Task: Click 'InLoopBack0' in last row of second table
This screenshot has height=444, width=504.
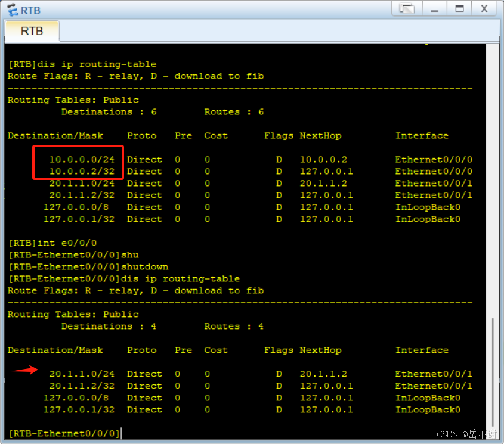Action: tap(428, 409)
